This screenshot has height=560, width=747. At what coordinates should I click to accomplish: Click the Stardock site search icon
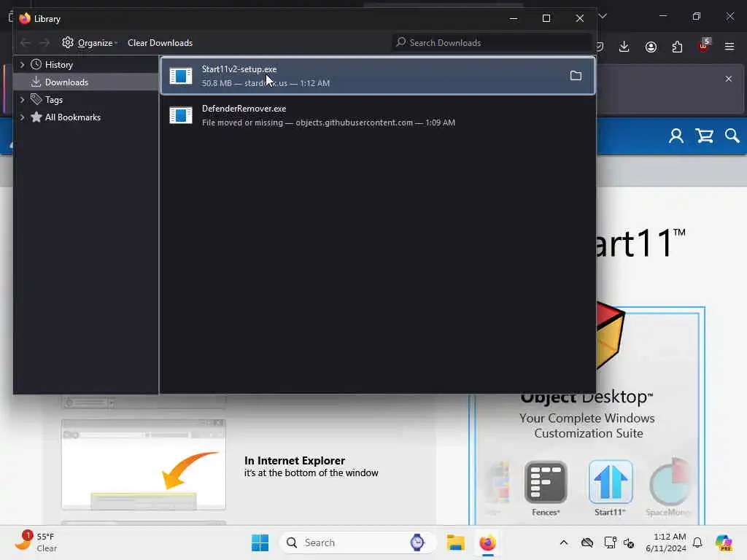[x=732, y=136]
